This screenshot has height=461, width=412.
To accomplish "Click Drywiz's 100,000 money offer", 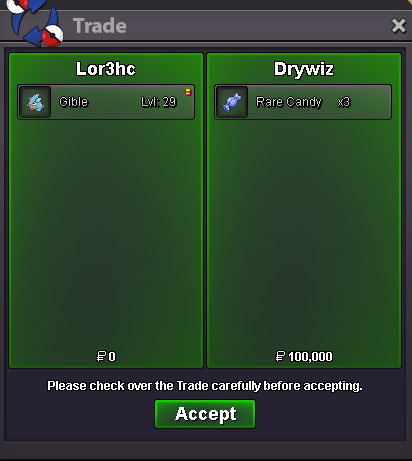I will (310, 357).
